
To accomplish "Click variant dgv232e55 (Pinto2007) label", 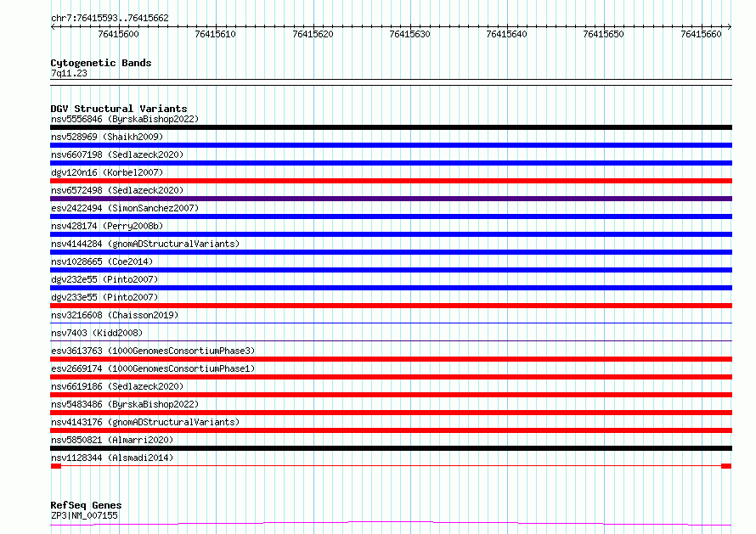I will pos(104,279).
